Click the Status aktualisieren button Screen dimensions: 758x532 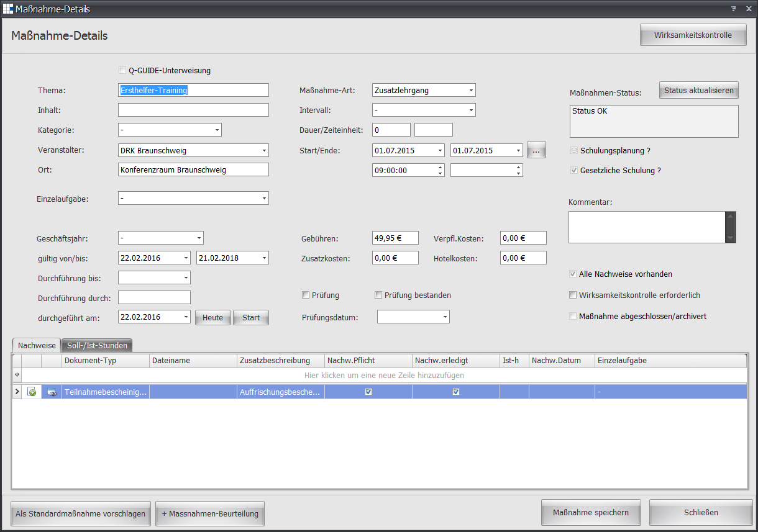[x=699, y=91]
